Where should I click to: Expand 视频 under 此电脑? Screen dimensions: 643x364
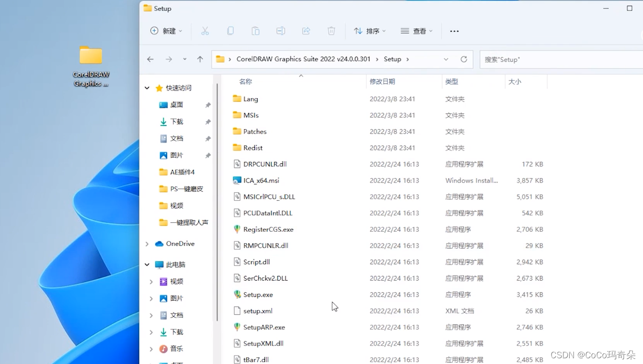pos(151,282)
